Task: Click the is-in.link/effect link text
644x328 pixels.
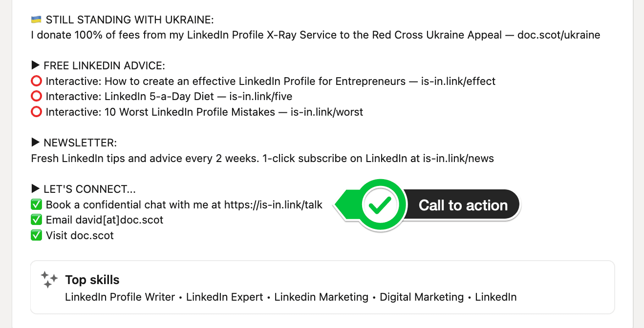Action: pos(458,82)
